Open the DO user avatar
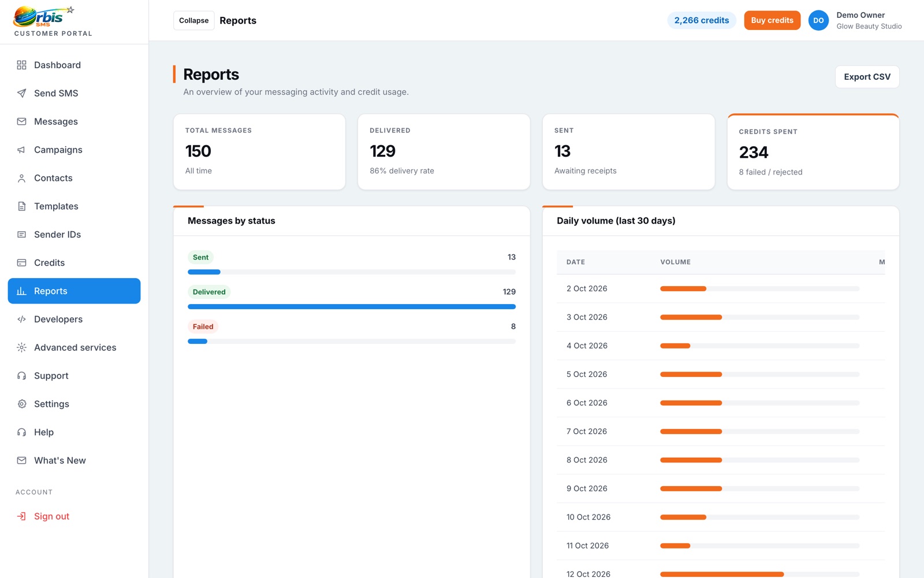The width and height of the screenshot is (924, 578). pos(818,20)
